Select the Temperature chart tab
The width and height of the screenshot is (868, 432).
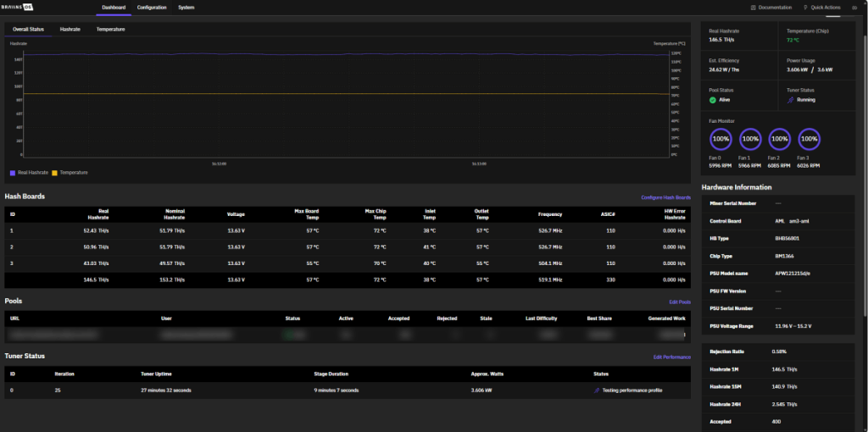coord(110,30)
